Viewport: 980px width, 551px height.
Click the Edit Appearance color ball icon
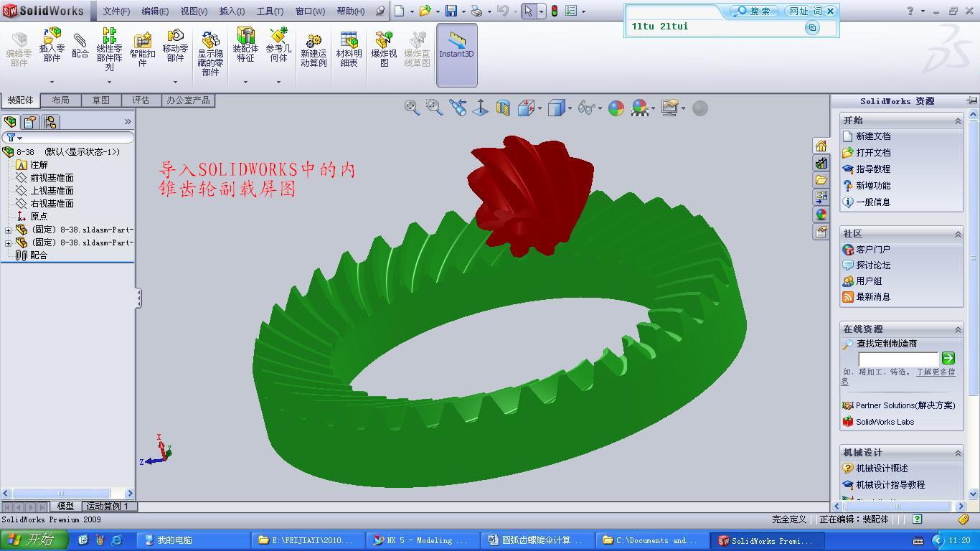click(x=616, y=108)
